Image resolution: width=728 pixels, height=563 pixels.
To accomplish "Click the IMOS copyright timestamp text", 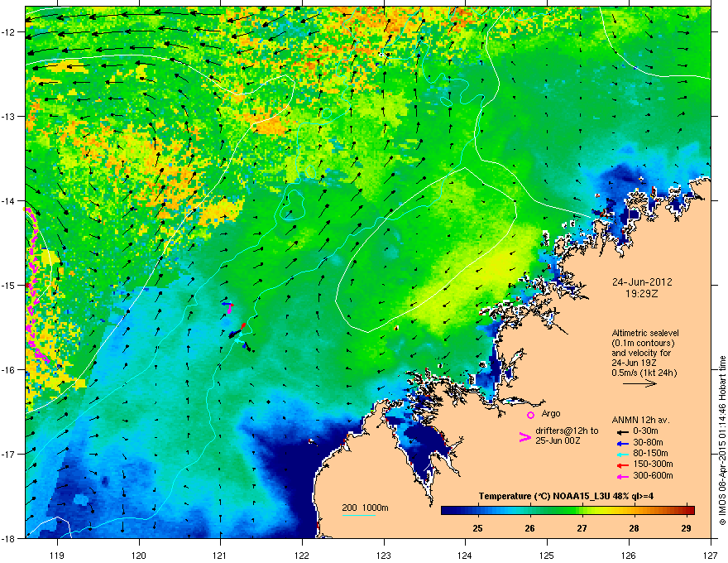I will tap(722, 440).
